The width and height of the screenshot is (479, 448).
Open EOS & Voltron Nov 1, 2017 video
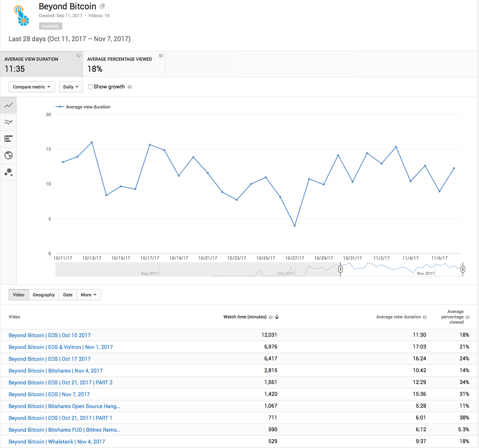pyautogui.click(x=61, y=347)
